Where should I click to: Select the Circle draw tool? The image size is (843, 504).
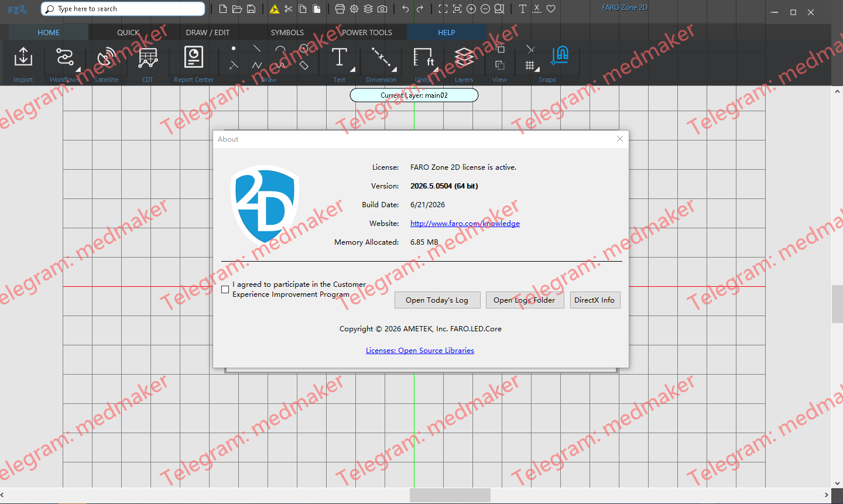pos(304,48)
